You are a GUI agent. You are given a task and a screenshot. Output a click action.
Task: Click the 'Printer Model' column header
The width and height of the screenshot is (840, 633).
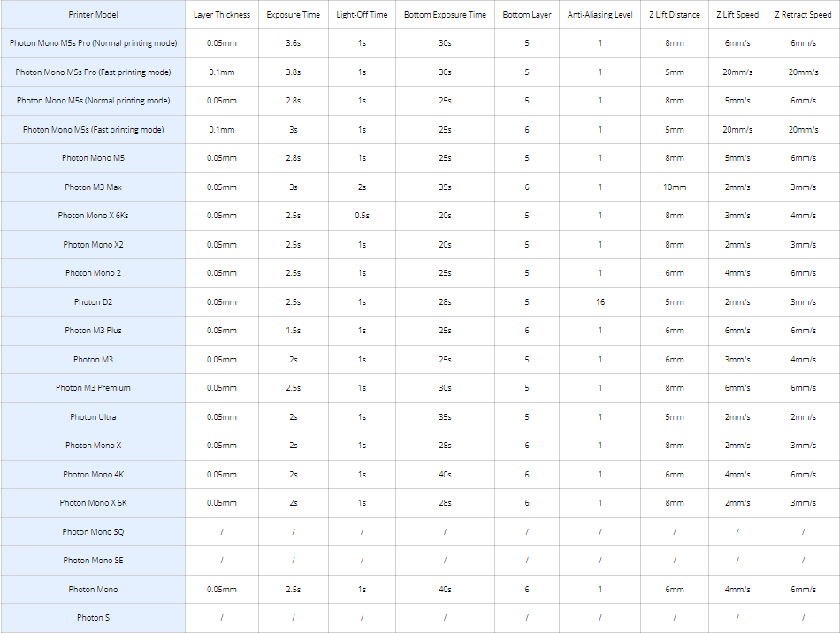[93, 14]
